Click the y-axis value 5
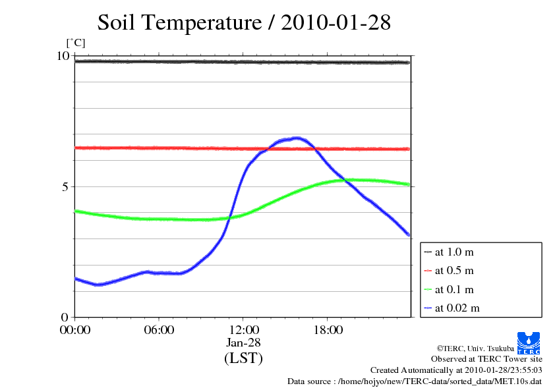This screenshot has height=392, width=555. (x=65, y=186)
